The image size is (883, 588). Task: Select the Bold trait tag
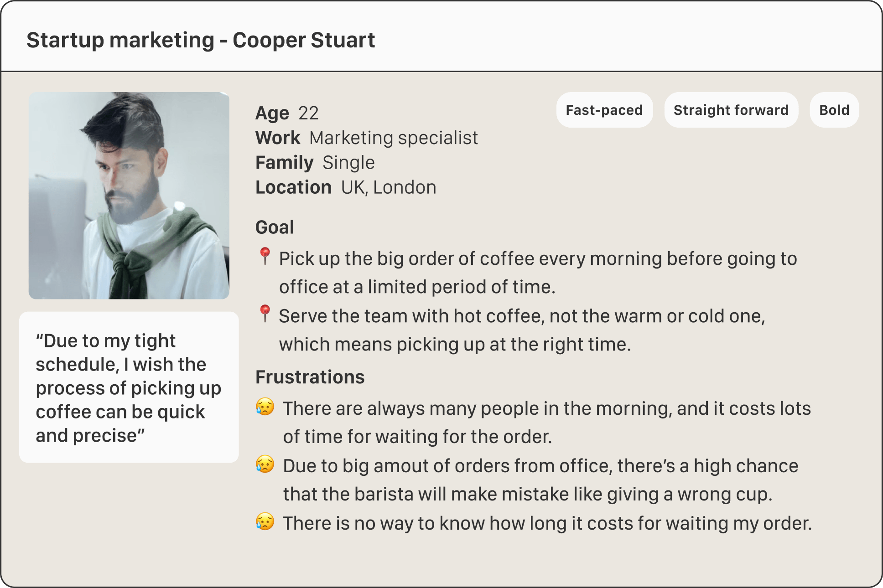pyautogui.click(x=834, y=110)
